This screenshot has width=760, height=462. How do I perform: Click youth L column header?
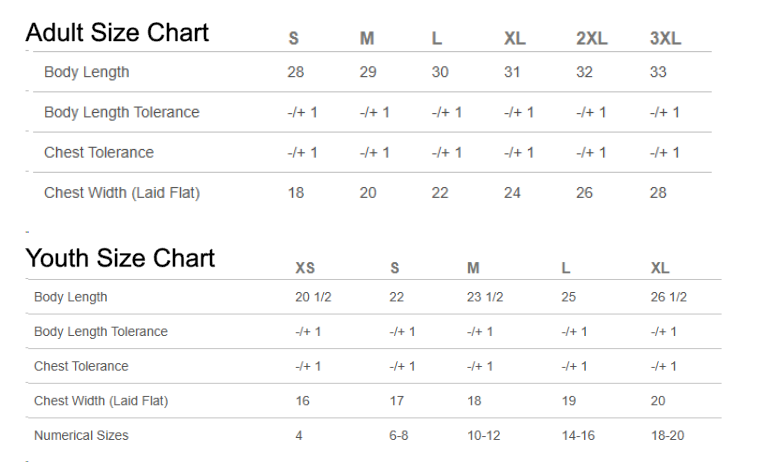click(x=566, y=268)
